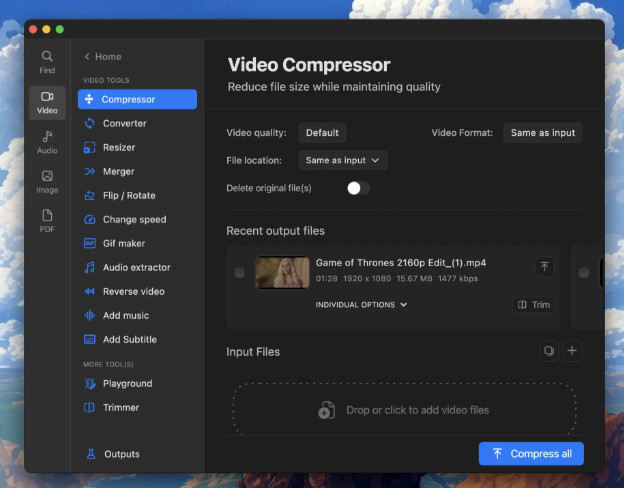Screen dimensions: 624x488
Task: Select the second output file's radio button
Action: [x=584, y=273]
